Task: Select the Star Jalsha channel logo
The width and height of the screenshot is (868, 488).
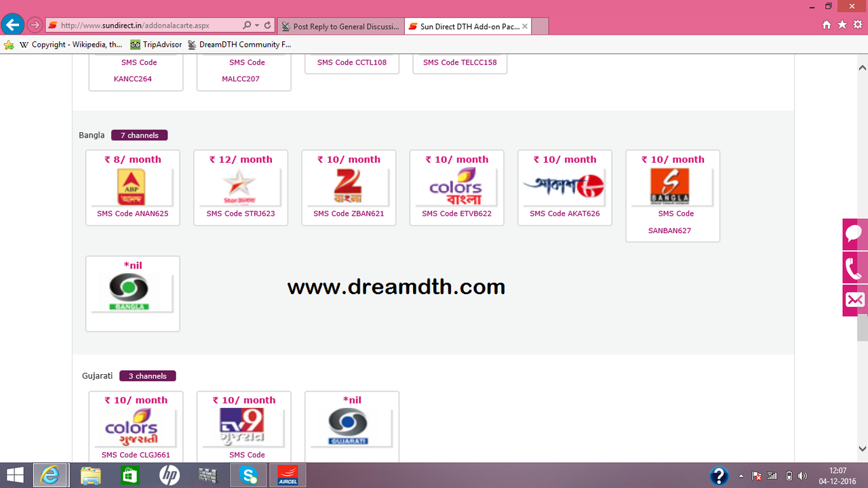Action: pos(240,187)
